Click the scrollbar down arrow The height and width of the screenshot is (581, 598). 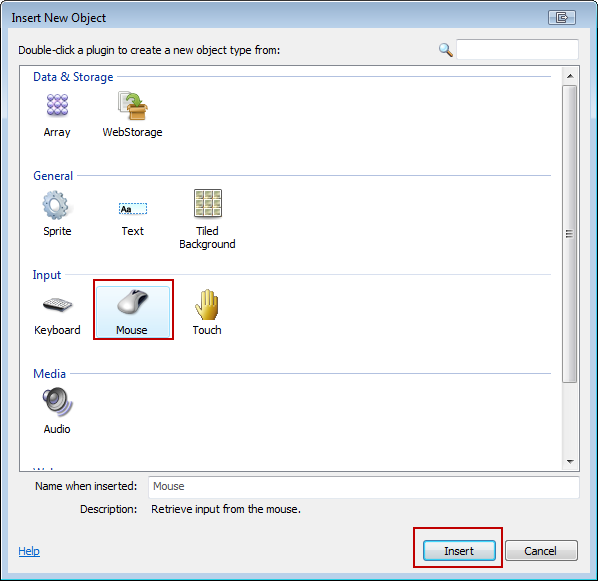[x=570, y=462]
